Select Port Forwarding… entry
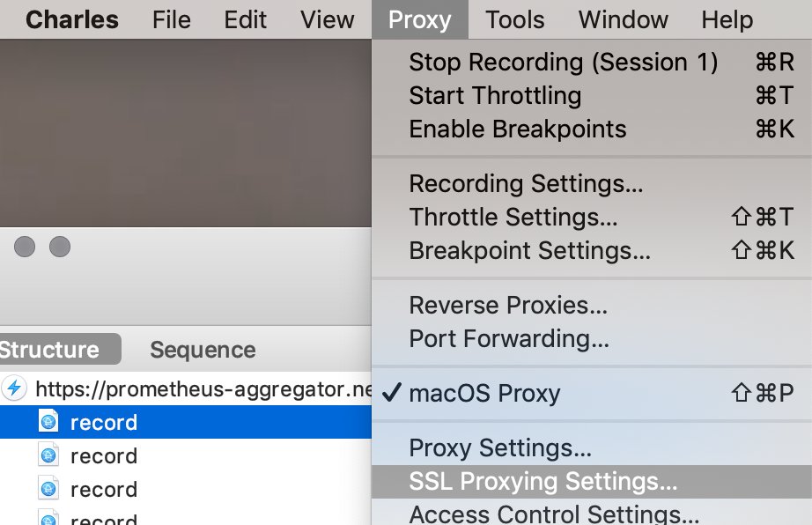Image resolution: width=812 pixels, height=525 pixels. 592,339
